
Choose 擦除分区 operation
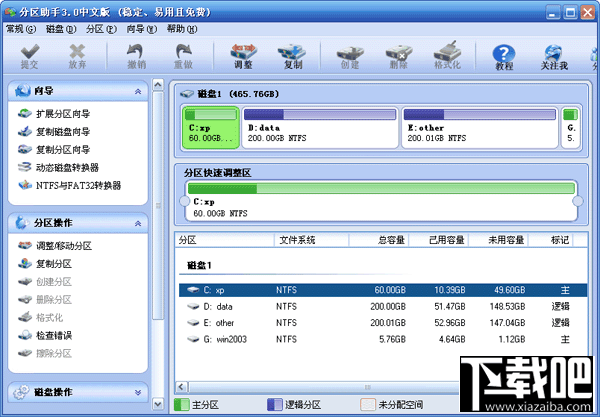pos(45,353)
